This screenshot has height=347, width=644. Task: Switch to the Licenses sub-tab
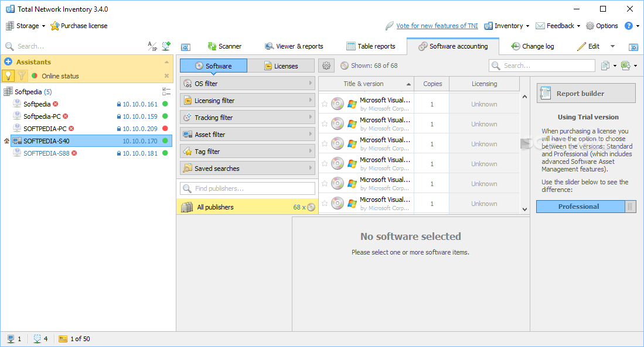281,66
